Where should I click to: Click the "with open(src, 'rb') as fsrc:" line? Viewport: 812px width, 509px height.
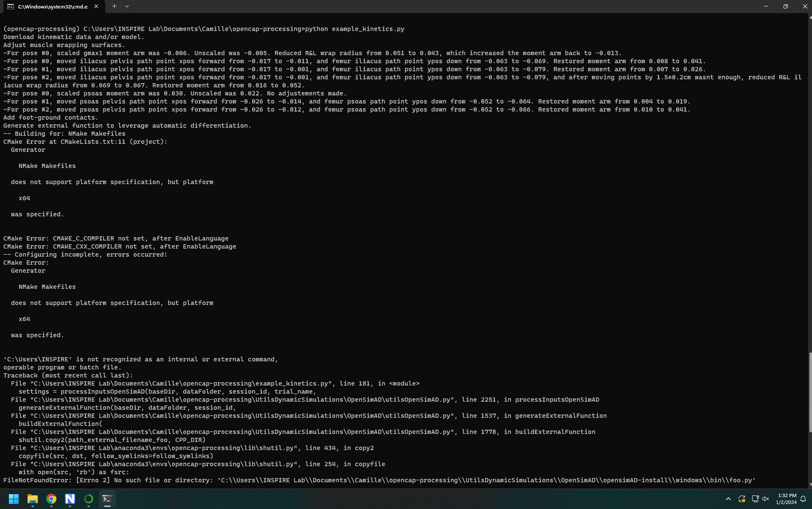coord(74,472)
